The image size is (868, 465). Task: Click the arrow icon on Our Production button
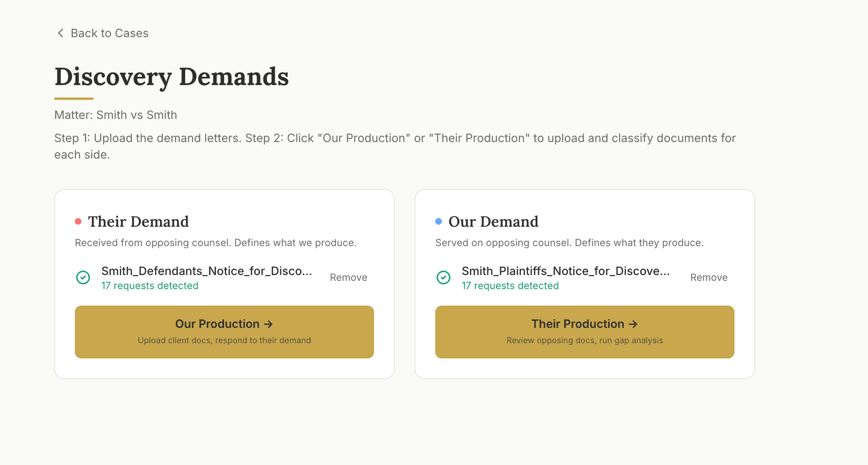click(x=268, y=324)
